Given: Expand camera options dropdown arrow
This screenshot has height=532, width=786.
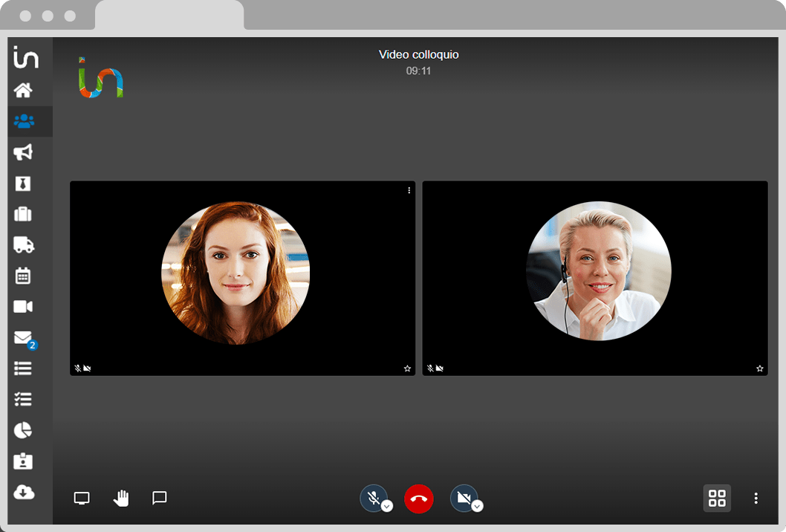Looking at the screenshot, I should [477, 506].
